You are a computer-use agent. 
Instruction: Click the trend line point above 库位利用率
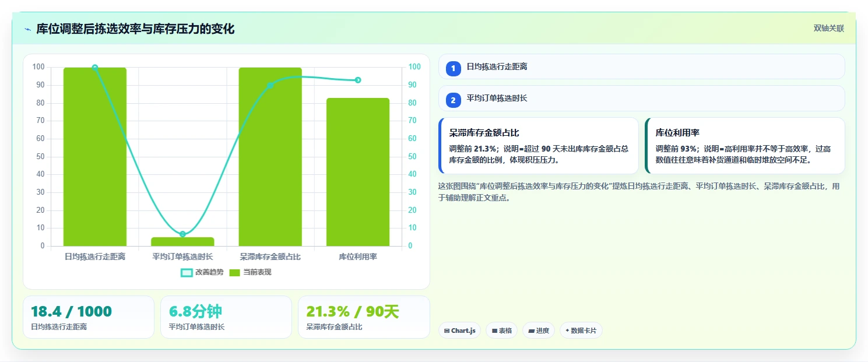click(358, 80)
